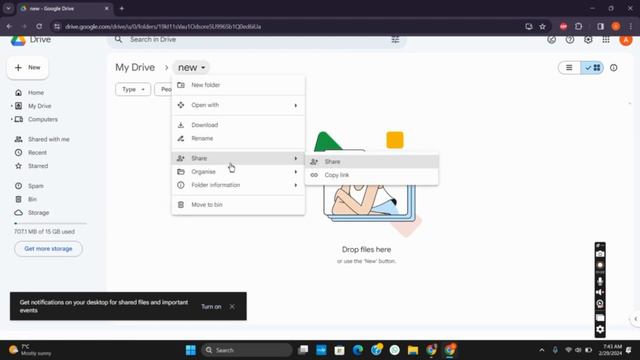The height and width of the screenshot is (360, 640).
Task: Open the Chrome side panel icon
Action: pos(600,27)
